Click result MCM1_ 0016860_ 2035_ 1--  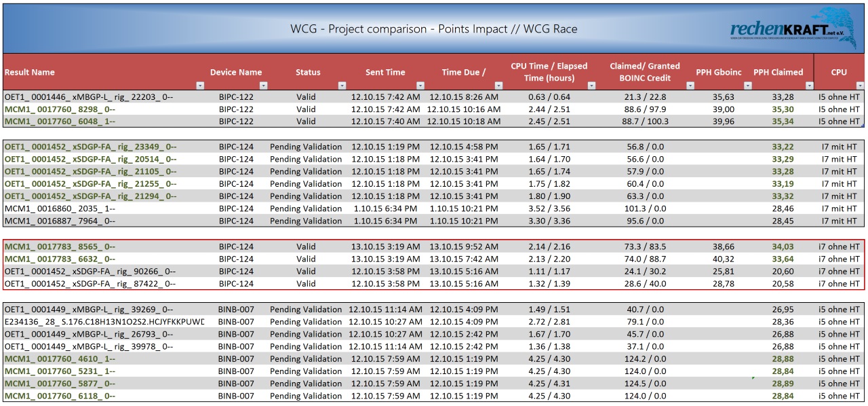click(x=60, y=208)
